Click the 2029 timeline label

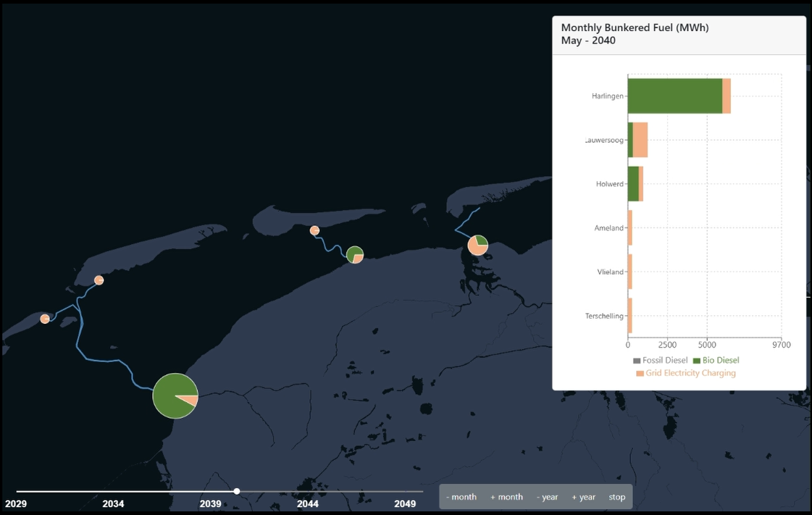click(x=16, y=503)
